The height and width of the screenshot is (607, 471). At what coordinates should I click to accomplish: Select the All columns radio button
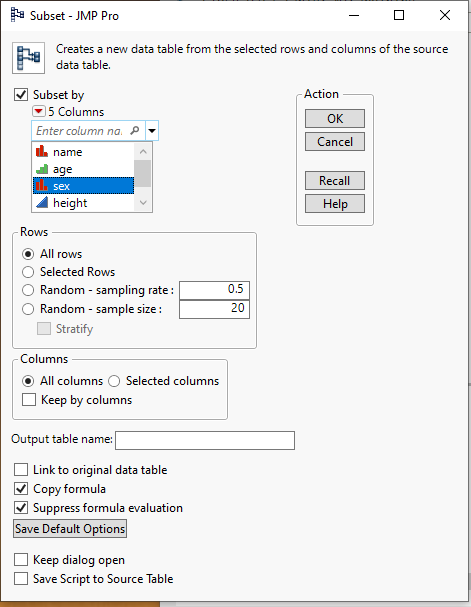tap(28, 381)
